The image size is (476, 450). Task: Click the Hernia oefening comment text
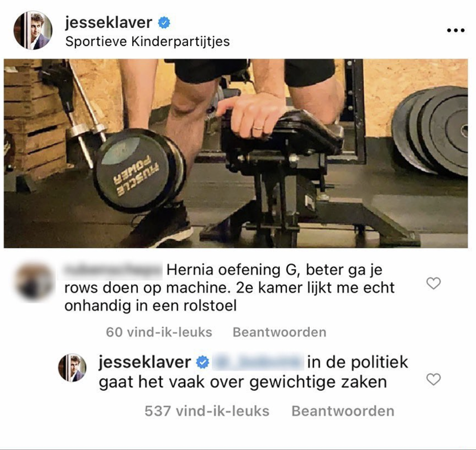coord(229,287)
